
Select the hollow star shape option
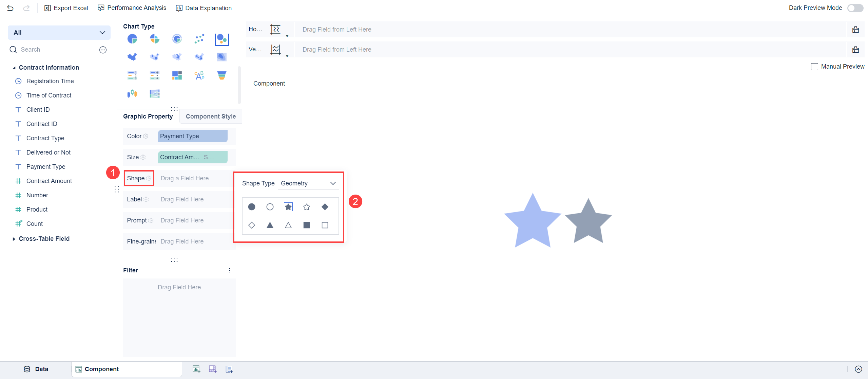pos(306,206)
